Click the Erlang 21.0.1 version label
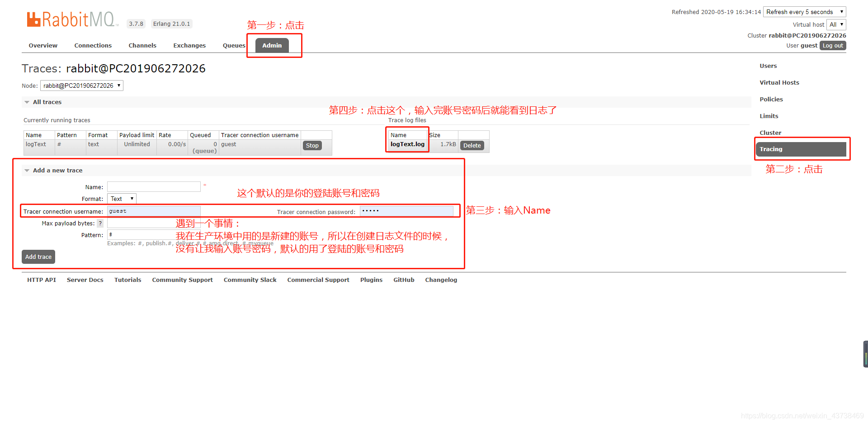The width and height of the screenshot is (868, 424). pyautogui.click(x=171, y=24)
